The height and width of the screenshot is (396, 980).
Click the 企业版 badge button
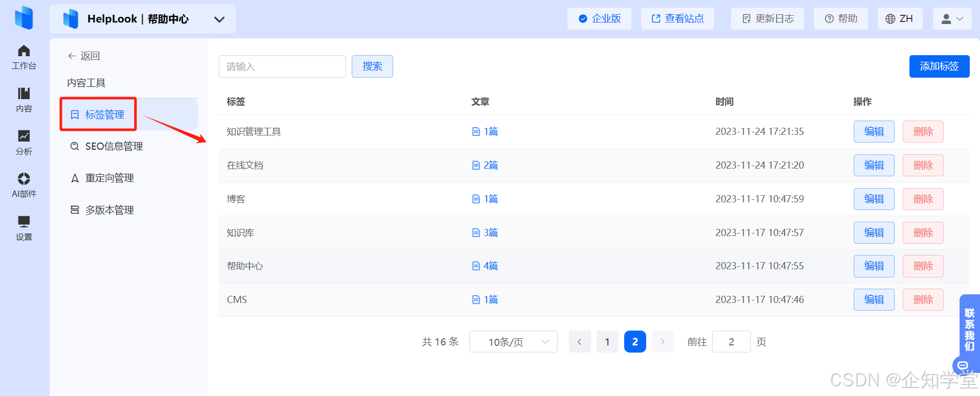599,19
